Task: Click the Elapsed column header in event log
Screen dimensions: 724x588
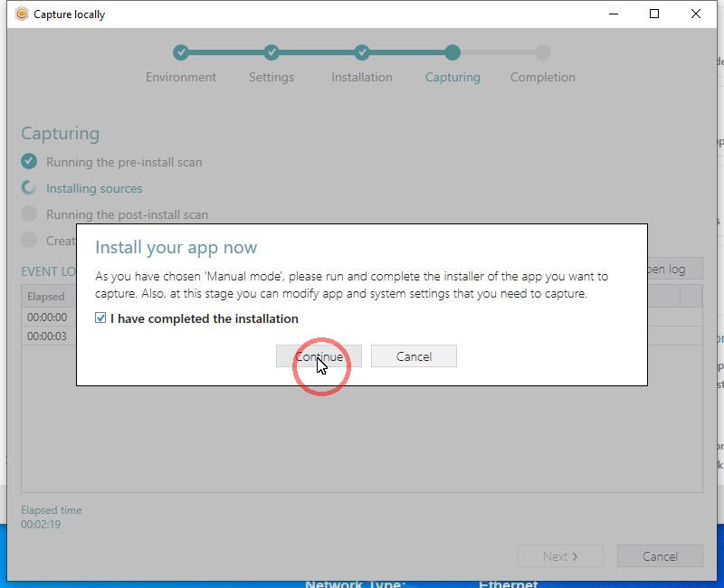Action: [x=46, y=296]
